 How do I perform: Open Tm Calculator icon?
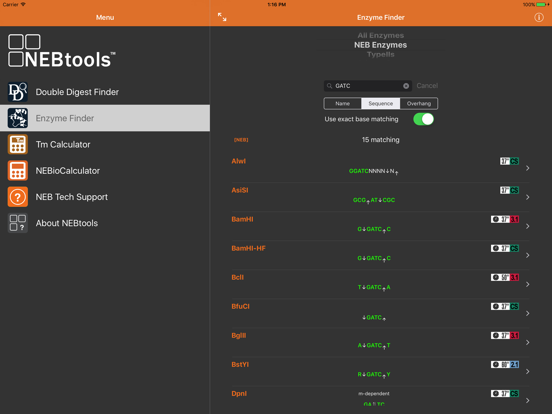18,144
